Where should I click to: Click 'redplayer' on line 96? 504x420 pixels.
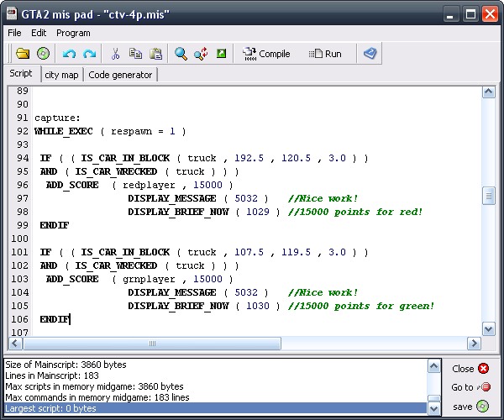point(149,185)
